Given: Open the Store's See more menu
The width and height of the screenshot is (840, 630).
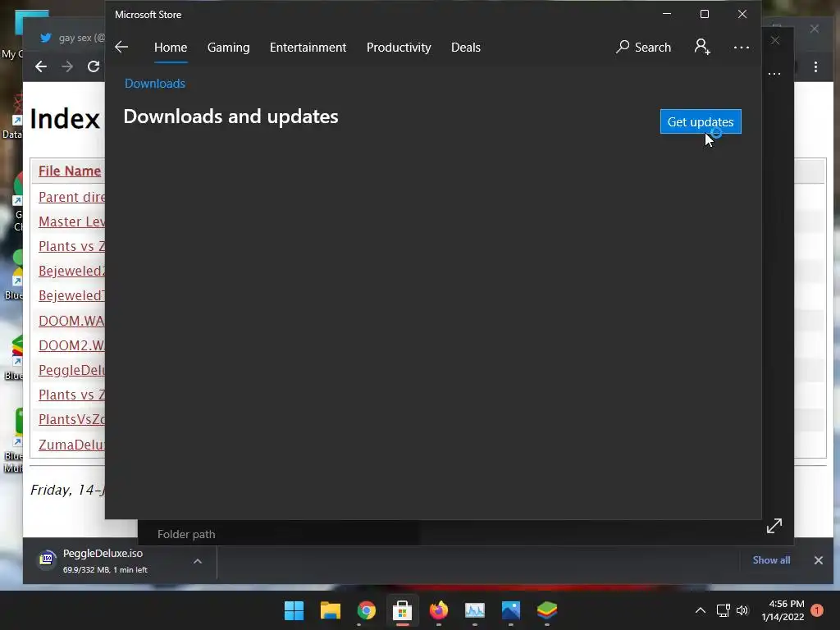Looking at the screenshot, I should point(742,47).
